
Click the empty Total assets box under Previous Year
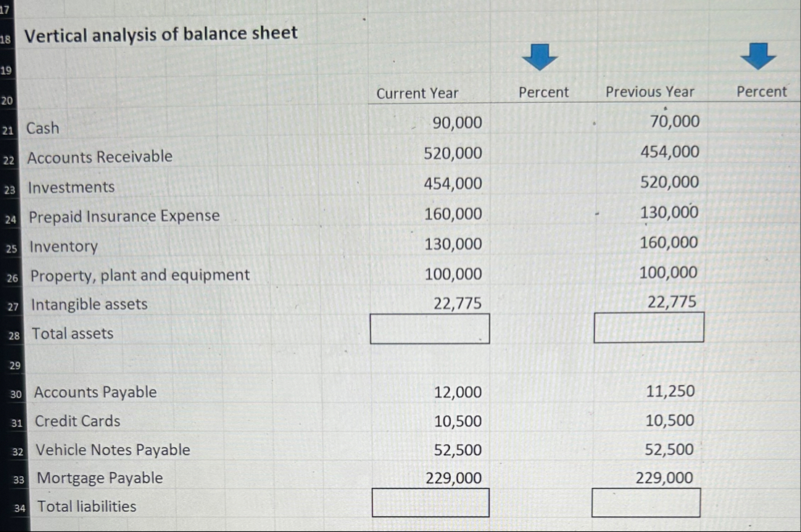tap(647, 326)
